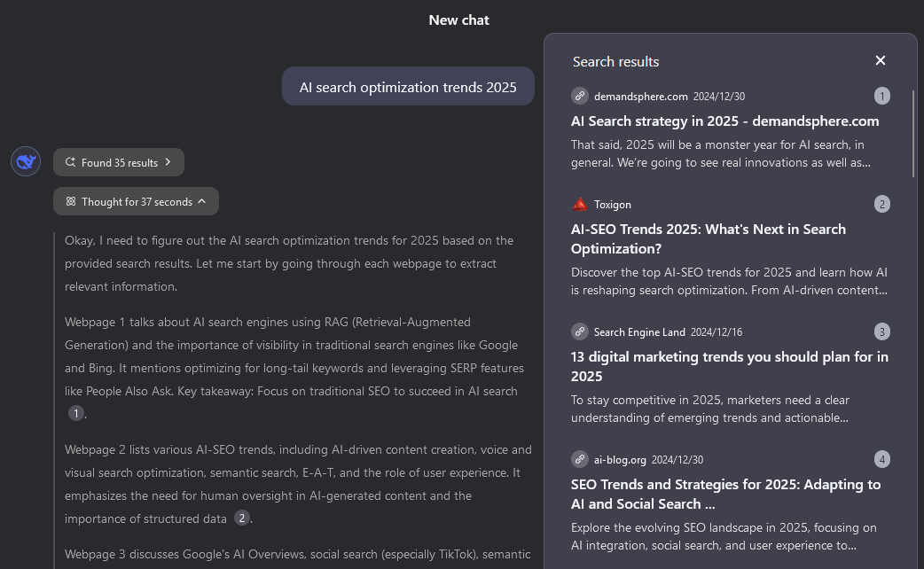Click the DeepSeek whale avatar icon
The image size is (924, 569).
coord(26,161)
